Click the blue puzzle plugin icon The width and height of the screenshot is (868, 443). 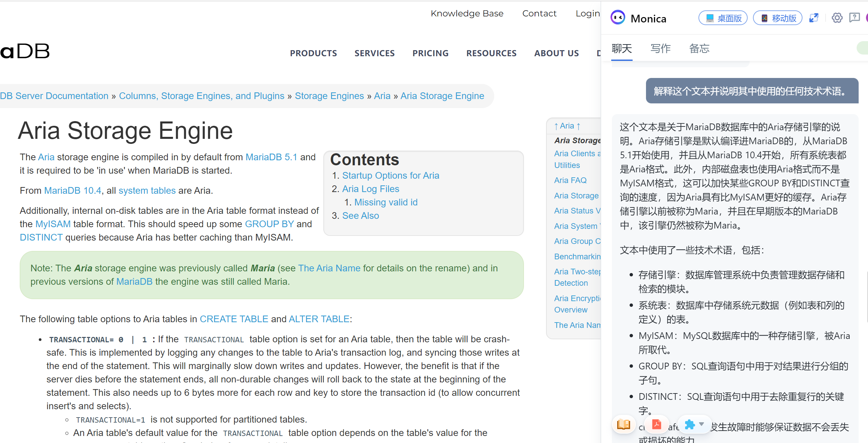point(689,424)
